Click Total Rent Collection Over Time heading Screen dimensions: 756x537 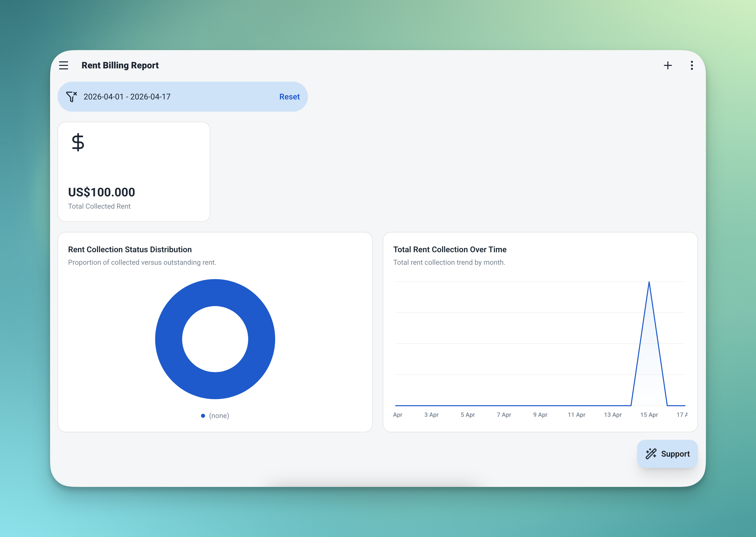pos(449,249)
